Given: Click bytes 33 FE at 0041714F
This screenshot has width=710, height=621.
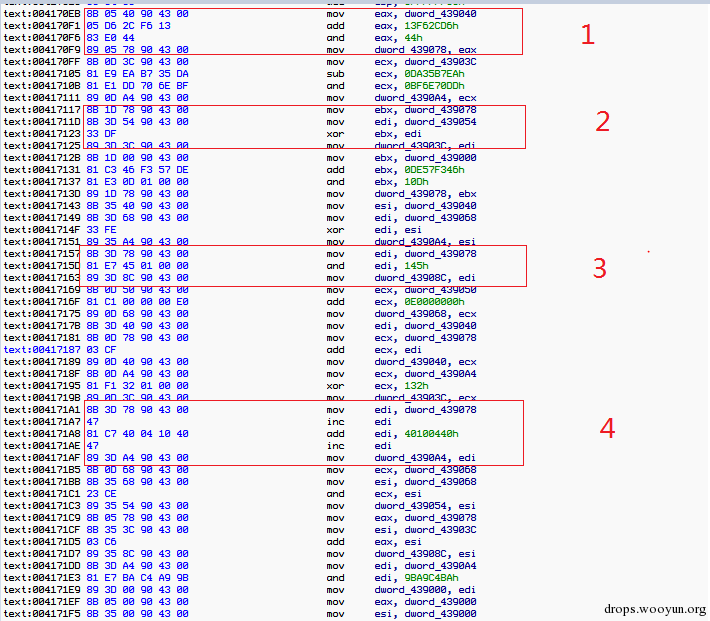Looking at the screenshot, I should 101,230.
